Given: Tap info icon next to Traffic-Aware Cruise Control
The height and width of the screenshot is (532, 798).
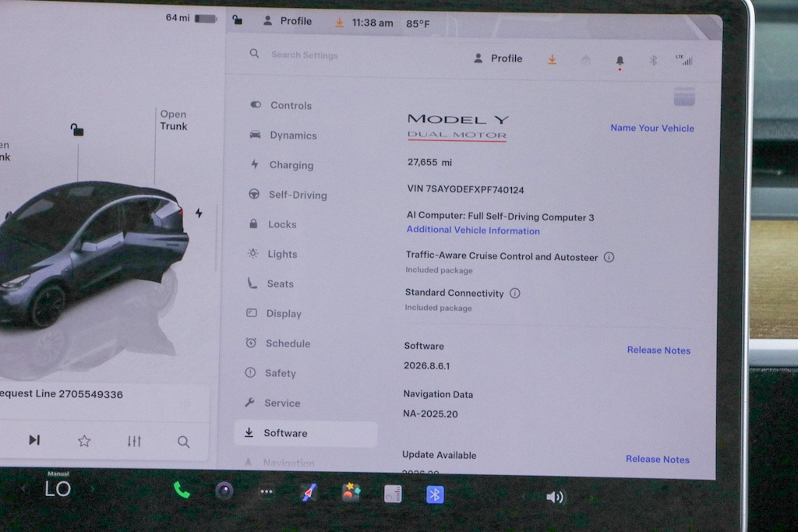Looking at the screenshot, I should pos(609,257).
